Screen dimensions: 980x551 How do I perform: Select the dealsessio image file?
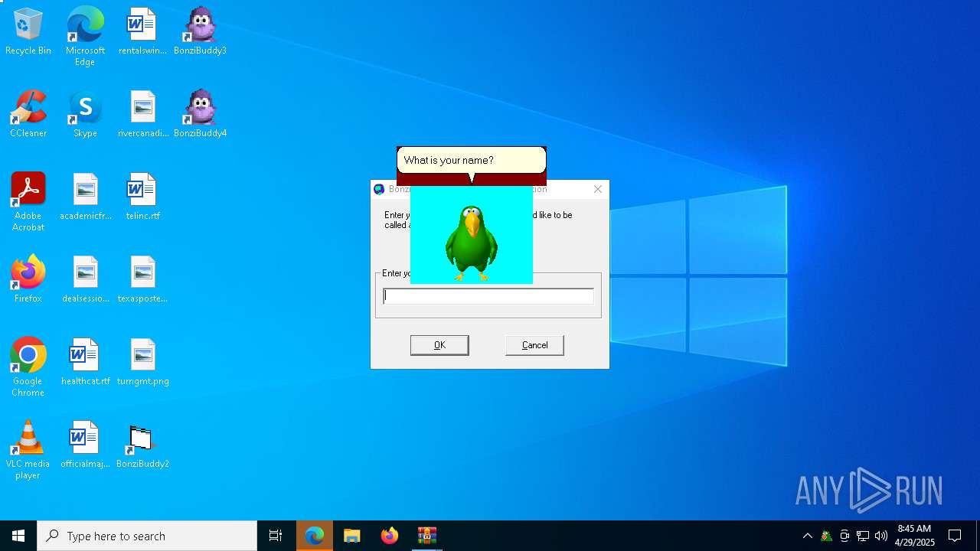tap(85, 280)
